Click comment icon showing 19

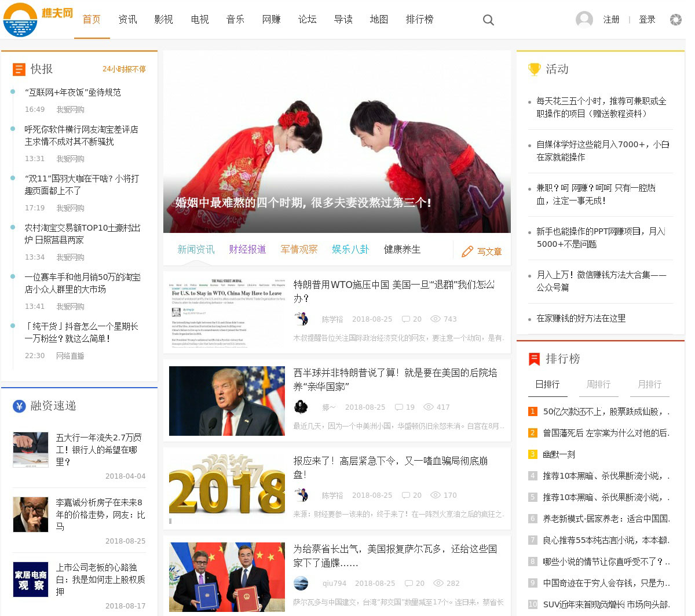(x=399, y=407)
